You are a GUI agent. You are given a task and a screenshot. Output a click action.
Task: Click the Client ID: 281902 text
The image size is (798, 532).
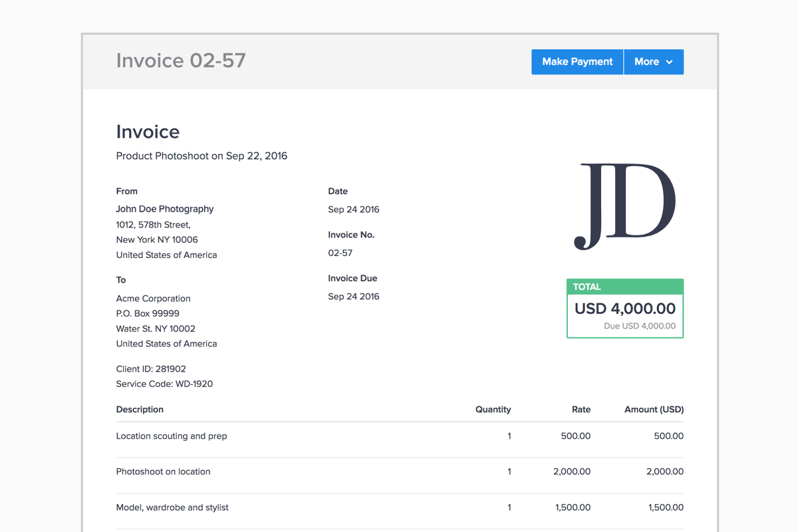(x=151, y=369)
